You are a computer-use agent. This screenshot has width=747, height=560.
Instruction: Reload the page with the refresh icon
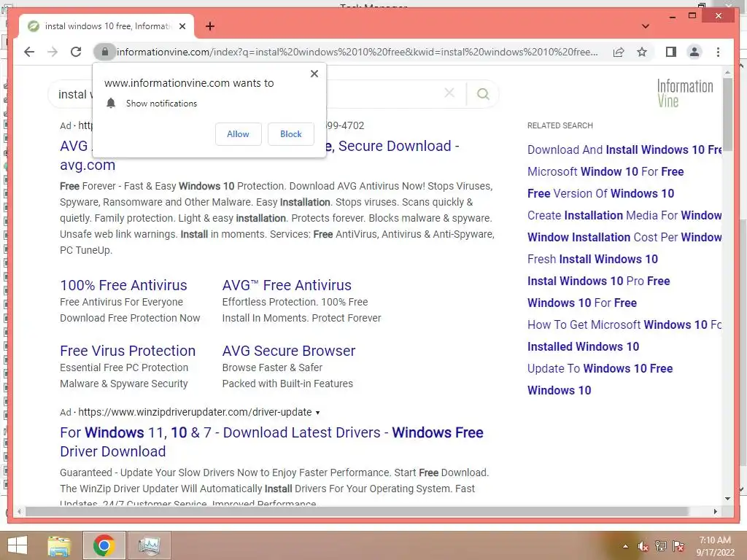click(76, 52)
